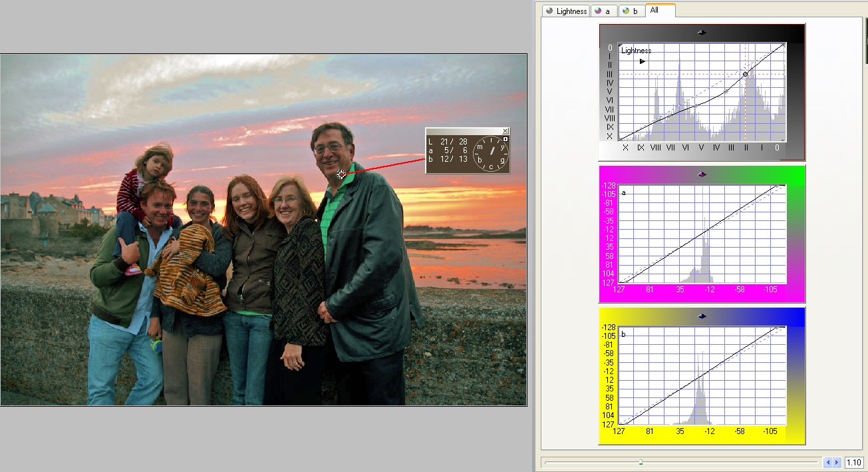Click the top-right endpoint of the Lightness curve
This screenshot has height=472, width=868.
[784, 45]
